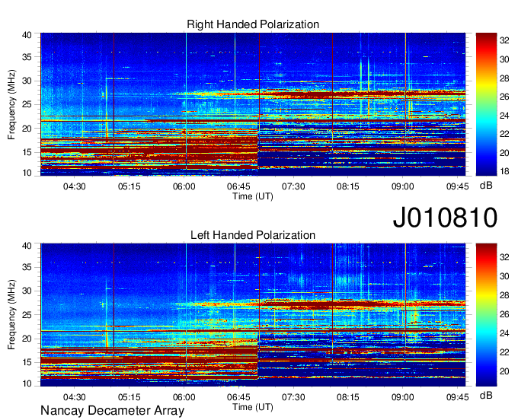Click dB unit label of Right Handed scale

point(486,186)
